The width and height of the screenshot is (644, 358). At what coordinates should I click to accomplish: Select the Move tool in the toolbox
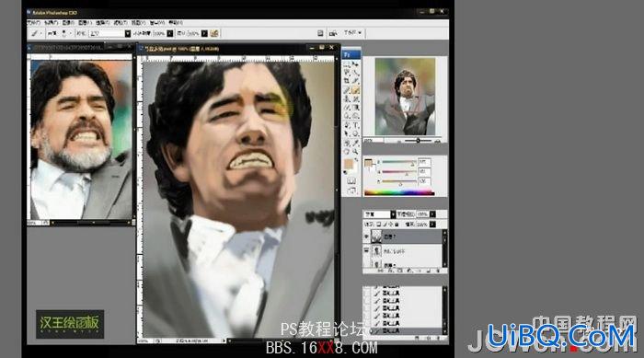point(356,64)
